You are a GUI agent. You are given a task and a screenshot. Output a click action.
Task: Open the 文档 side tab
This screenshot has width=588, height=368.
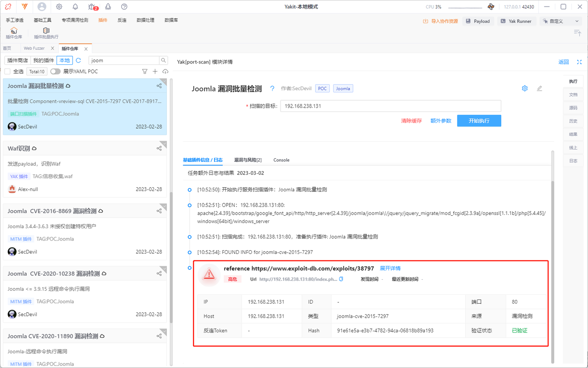(x=573, y=94)
